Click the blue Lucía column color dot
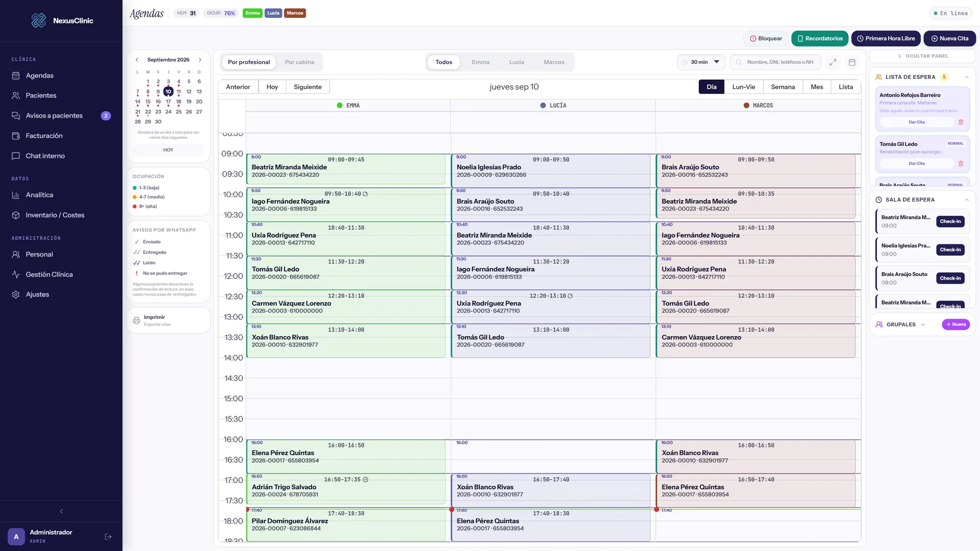 (x=543, y=106)
